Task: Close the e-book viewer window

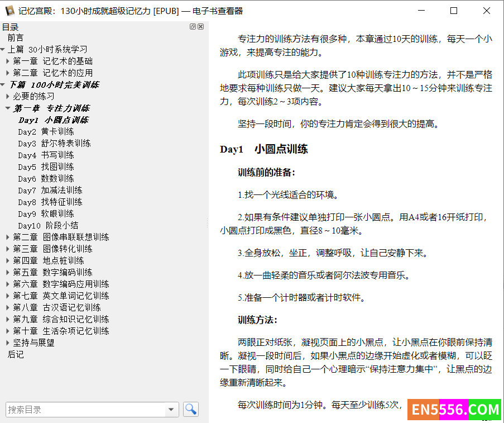Action: [x=487, y=11]
